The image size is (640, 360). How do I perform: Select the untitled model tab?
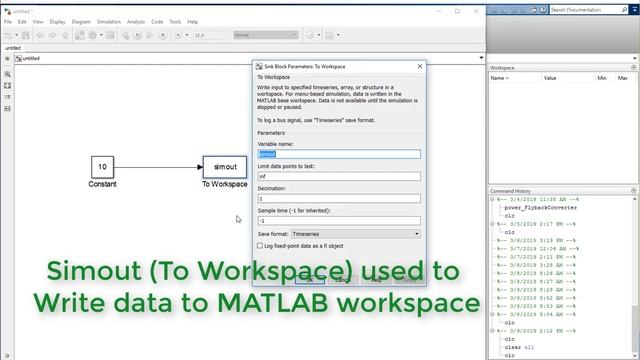tap(13, 48)
